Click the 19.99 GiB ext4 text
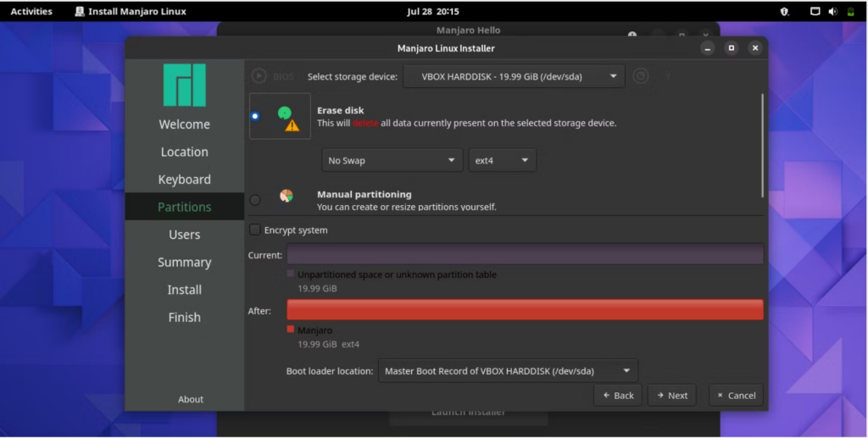This screenshot has width=868, height=438. tap(328, 344)
